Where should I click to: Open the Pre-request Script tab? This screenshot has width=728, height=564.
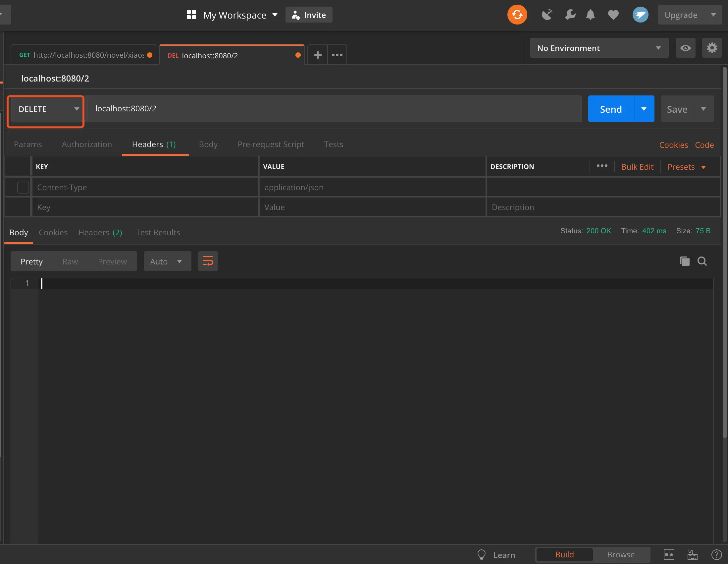pos(271,144)
